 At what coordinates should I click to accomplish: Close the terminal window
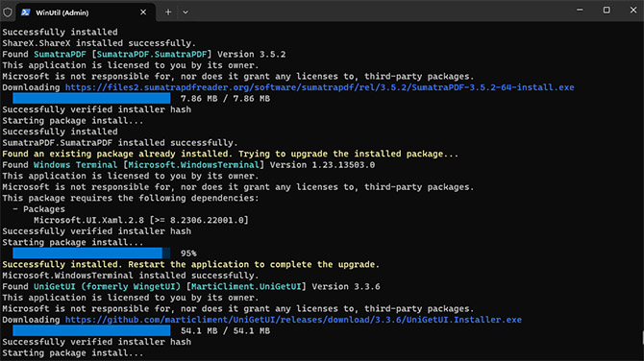tap(632, 11)
